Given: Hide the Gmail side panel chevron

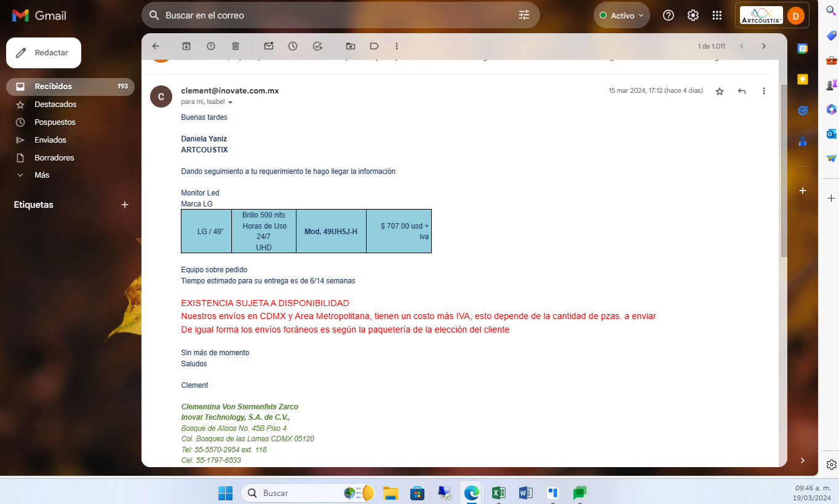Looking at the screenshot, I should coord(803,460).
